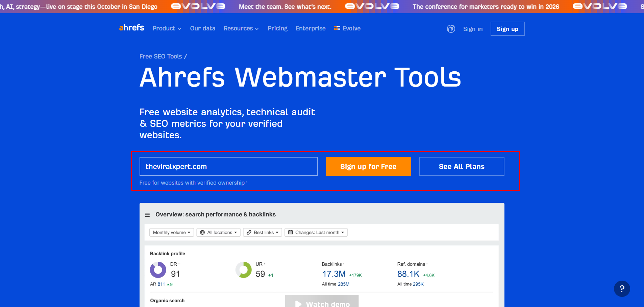Open the Enterprise nav item
This screenshot has height=307, width=644.
[310, 28]
